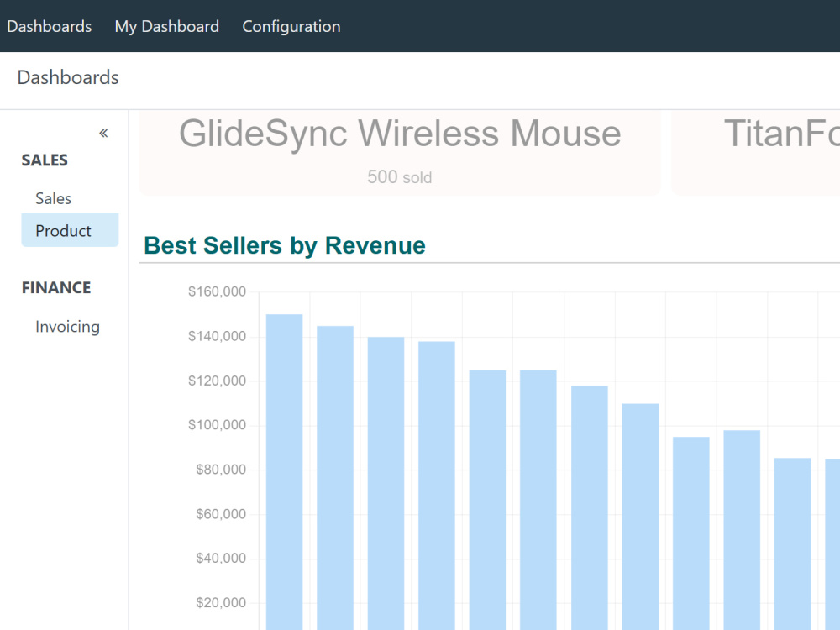
Task: Click the fourth bar near $138,000
Action: (x=437, y=486)
